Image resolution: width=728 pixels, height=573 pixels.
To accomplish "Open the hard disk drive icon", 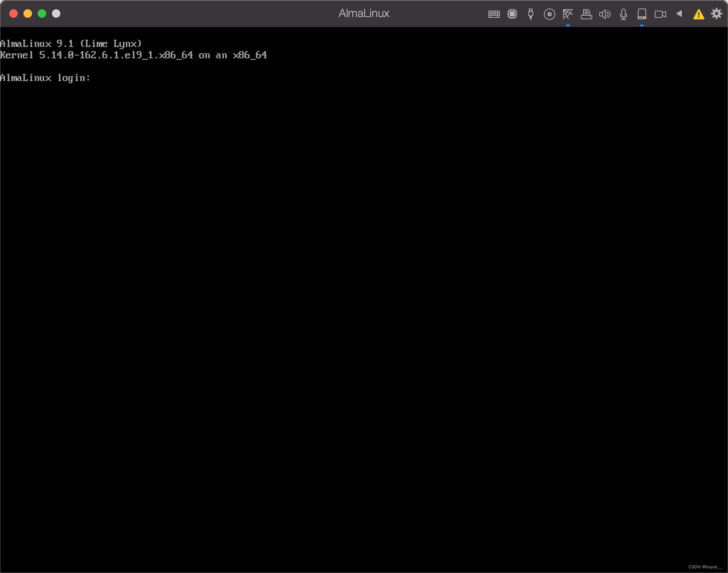I will click(642, 14).
